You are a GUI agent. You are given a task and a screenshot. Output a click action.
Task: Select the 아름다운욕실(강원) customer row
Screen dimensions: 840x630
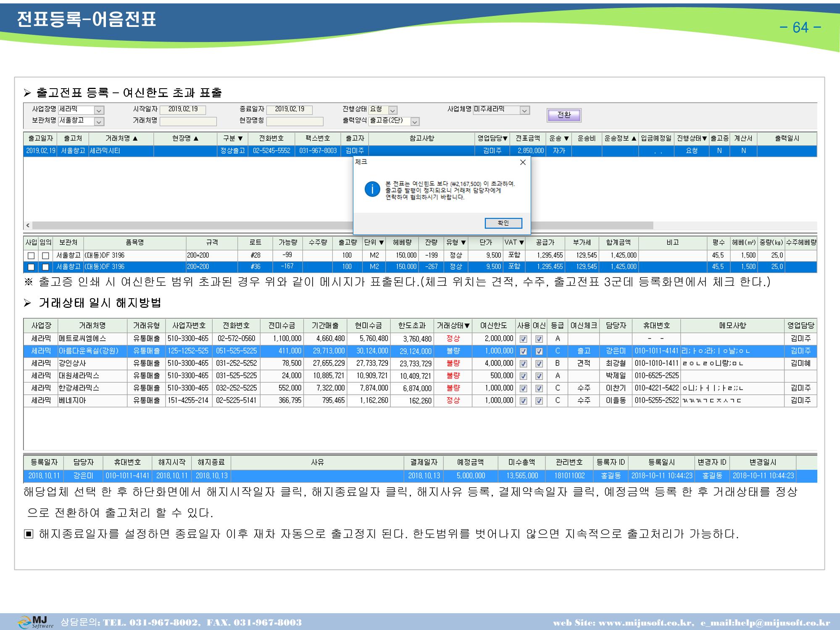420,351
